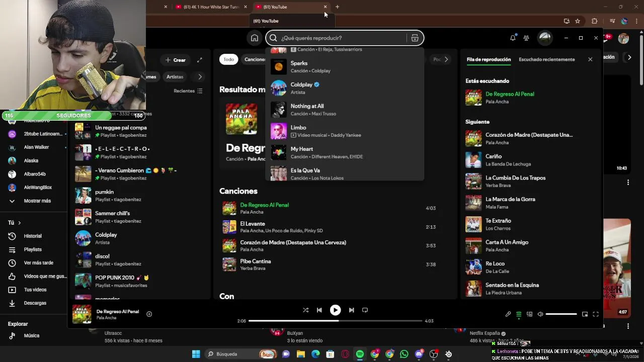
Task: Click the Spotify search magnifier icon
Action: tap(273, 38)
